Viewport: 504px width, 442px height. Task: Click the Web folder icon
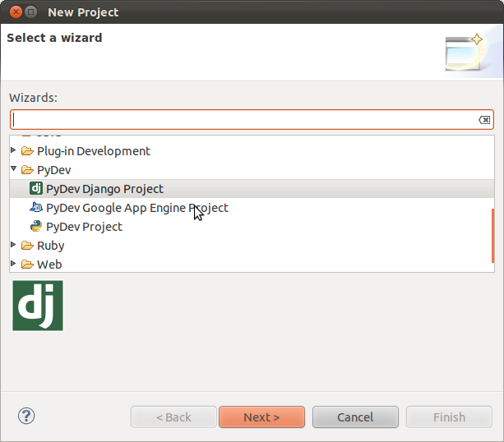[x=27, y=265]
